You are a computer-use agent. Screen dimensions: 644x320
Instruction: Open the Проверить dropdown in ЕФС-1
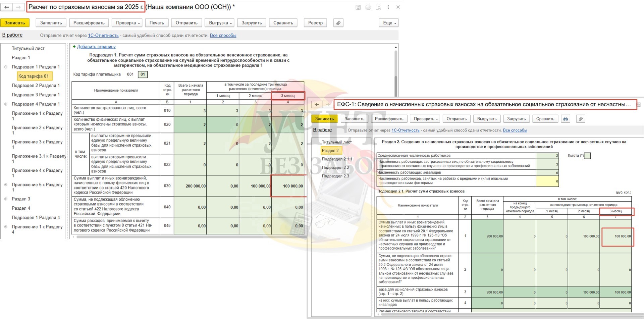point(426,119)
